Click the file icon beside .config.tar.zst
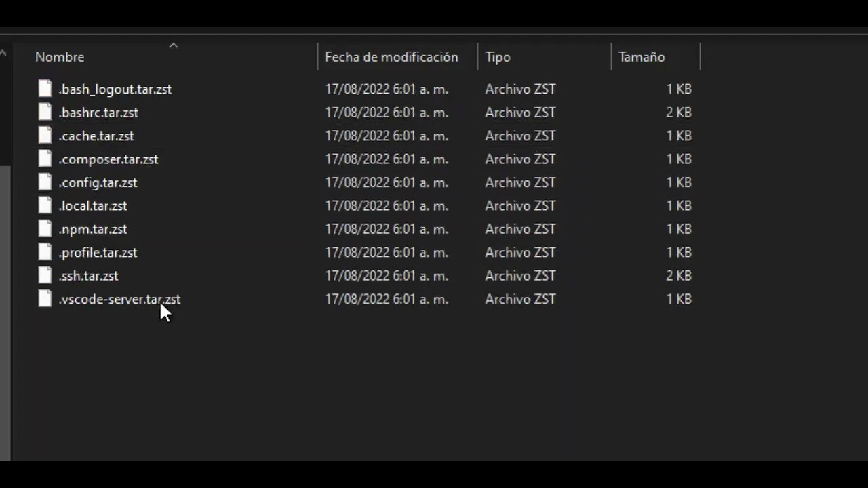Screen dimensions: 868x488 pyautogui.click(x=45, y=182)
